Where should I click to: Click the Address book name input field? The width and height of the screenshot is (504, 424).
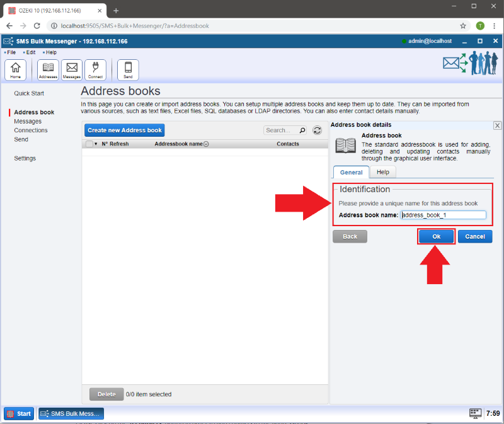pyautogui.click(x=444, y=215)
